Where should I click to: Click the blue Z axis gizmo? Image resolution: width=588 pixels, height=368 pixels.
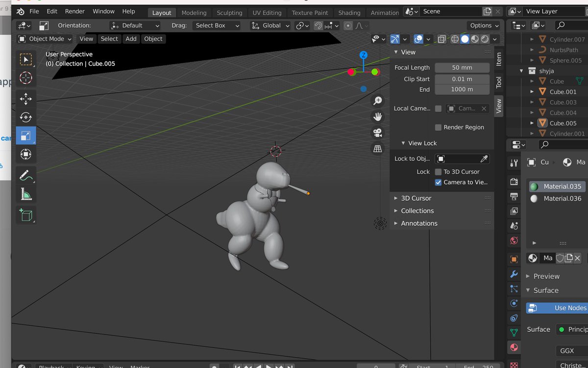pos(364,55)
